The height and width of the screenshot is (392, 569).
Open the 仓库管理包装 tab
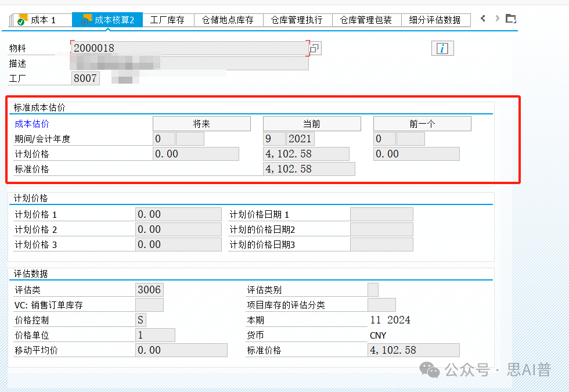366,20
